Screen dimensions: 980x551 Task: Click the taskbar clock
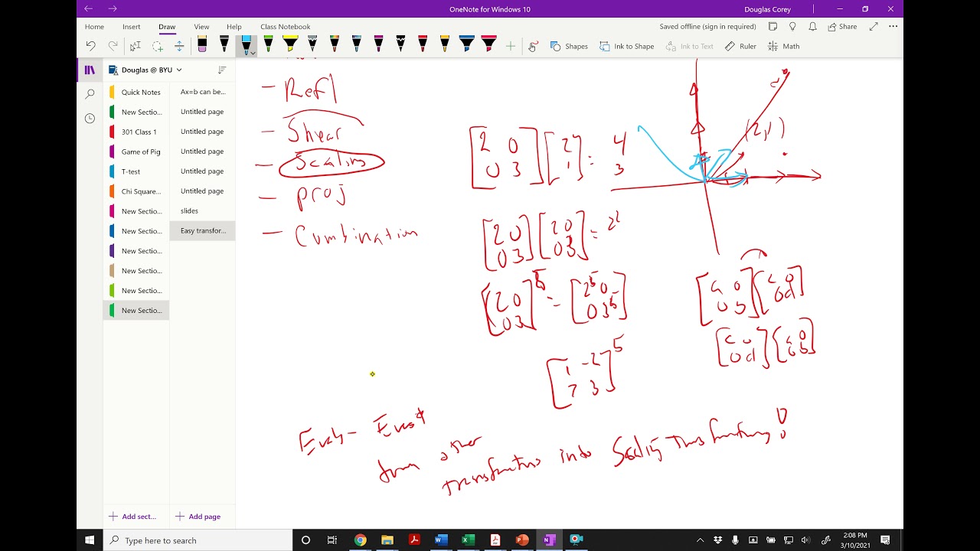tap(855, 540)
